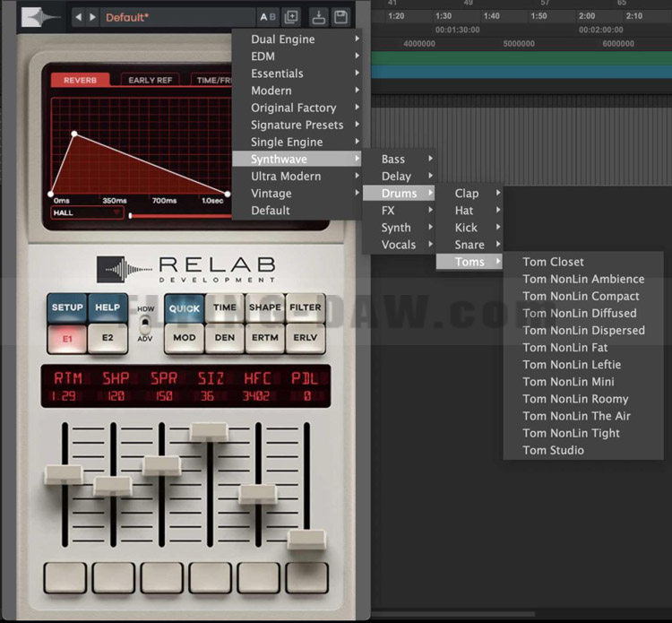The height and width of the screenshot is (623, 672).
Task: Select the SHAPE page button
Action: pyautogui.click(x=265, y=307)
